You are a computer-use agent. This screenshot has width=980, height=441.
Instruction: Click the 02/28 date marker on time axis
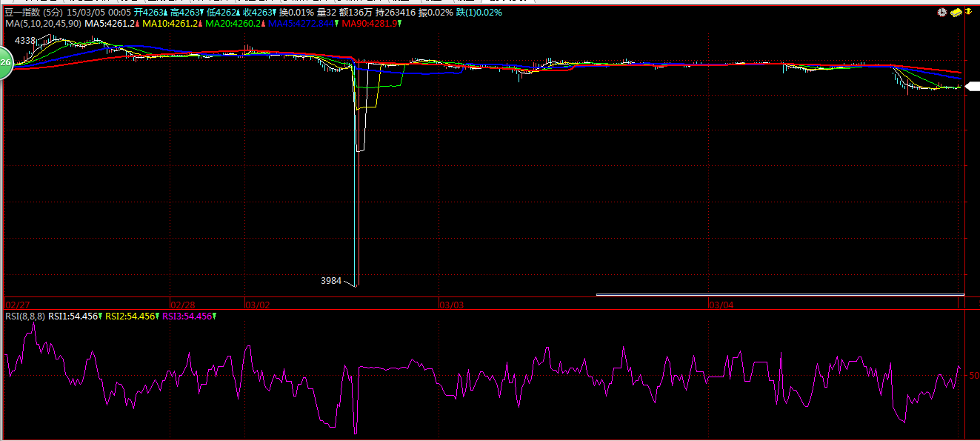[x=183, y=305]
